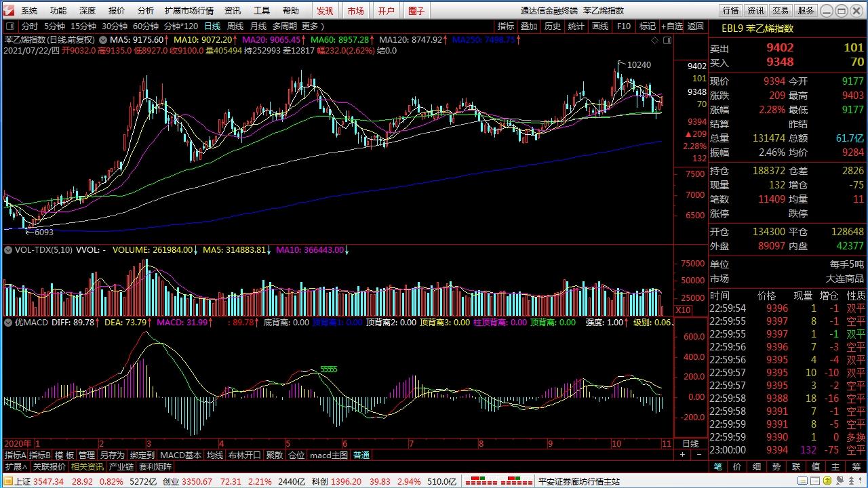Switch to the 相关资讯 tab
This screenshot has width=868, height=488.
point(87,467)
